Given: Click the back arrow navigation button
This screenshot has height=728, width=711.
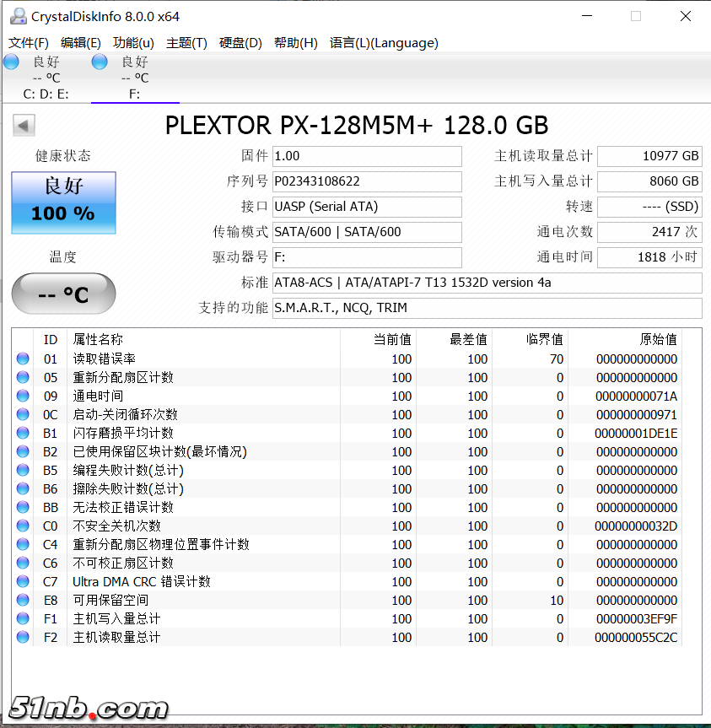Looking at the screenshot, I should [x=24, y=124].
